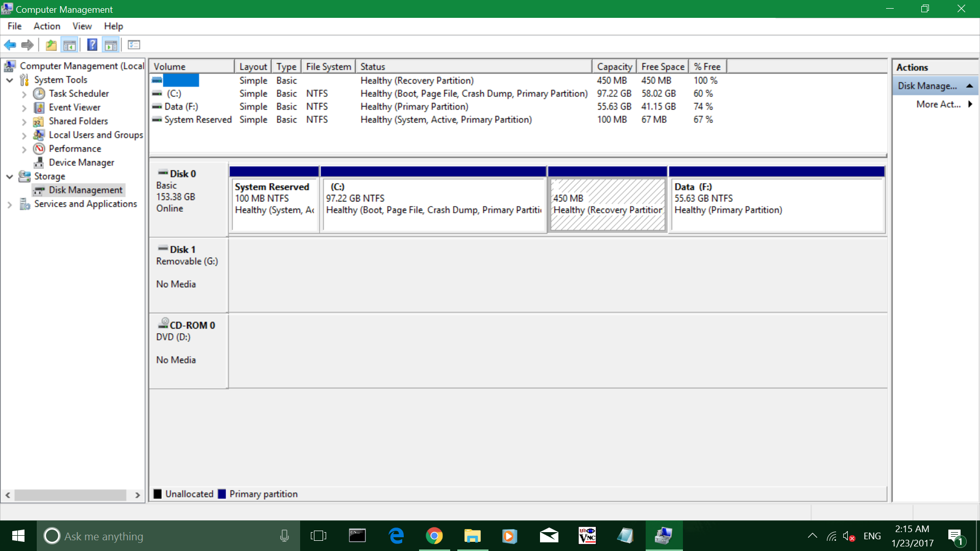Click Show/Hide Console Tree toolbar icon
The height and width of the screenshot is (551, 980).
[69, 45]
